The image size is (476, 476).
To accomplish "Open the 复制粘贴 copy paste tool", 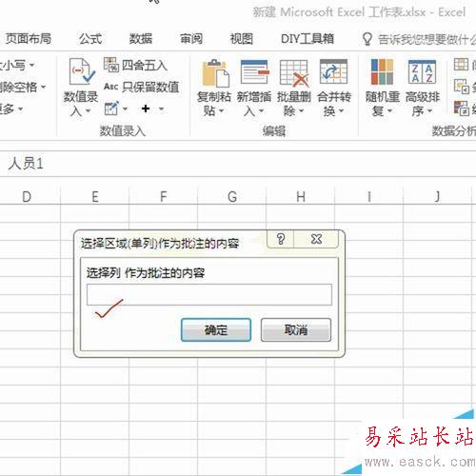I will pyautogui.click(x=213, y=88).
